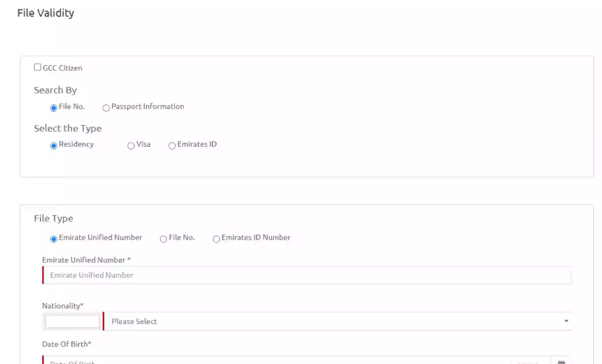Select Emirate Unified Number file type

(53, 239)
